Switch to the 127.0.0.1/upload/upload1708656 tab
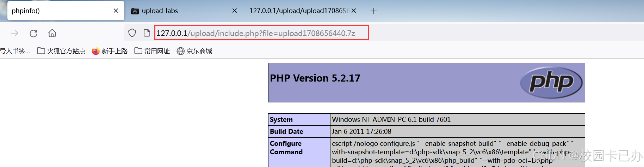Viewport: 644px width, 167px height. point(303,11)
